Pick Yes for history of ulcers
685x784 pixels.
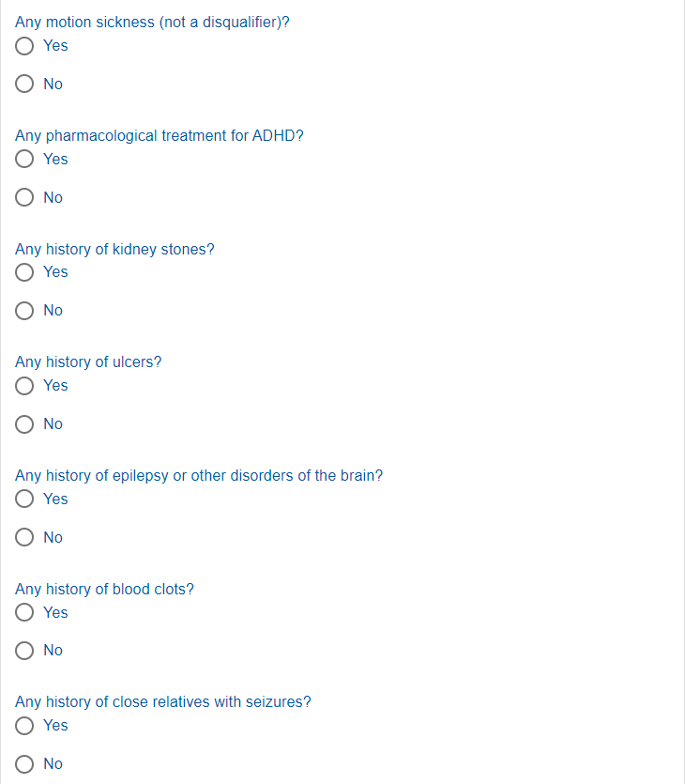pyautogui.click(x=25, y=386)
